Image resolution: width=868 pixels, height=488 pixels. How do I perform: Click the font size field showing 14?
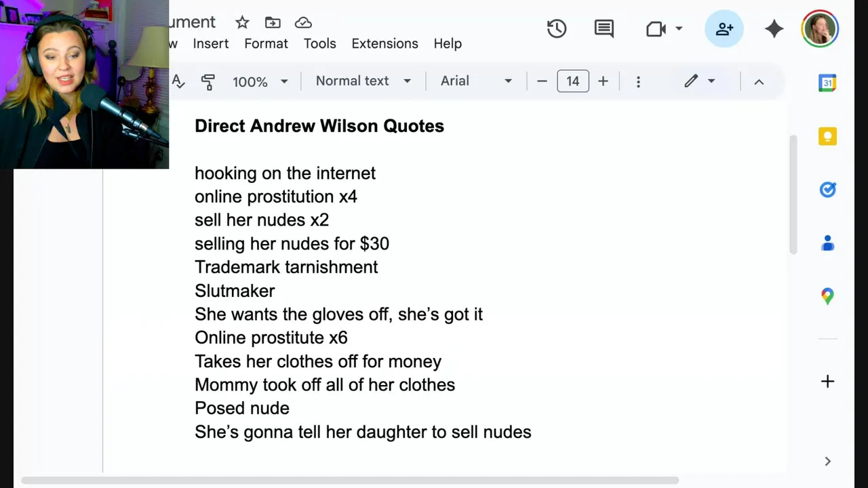573,81
